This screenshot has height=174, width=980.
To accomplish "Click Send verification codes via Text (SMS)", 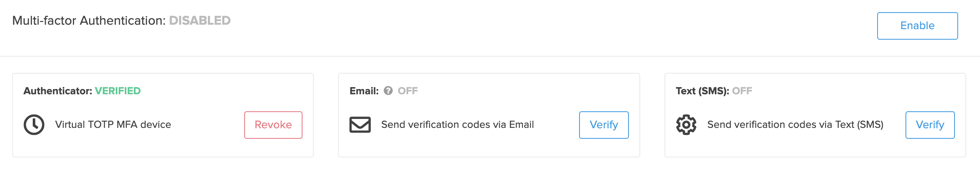I will tap(795, 125).
